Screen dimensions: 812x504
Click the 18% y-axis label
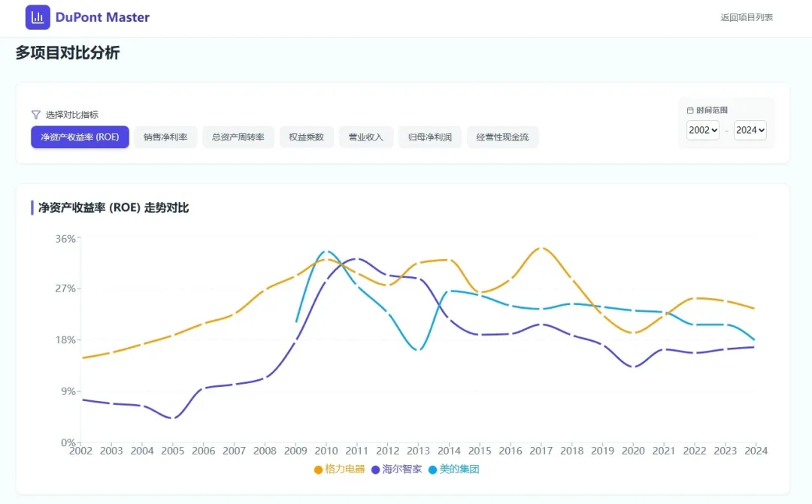coord(65,340)
